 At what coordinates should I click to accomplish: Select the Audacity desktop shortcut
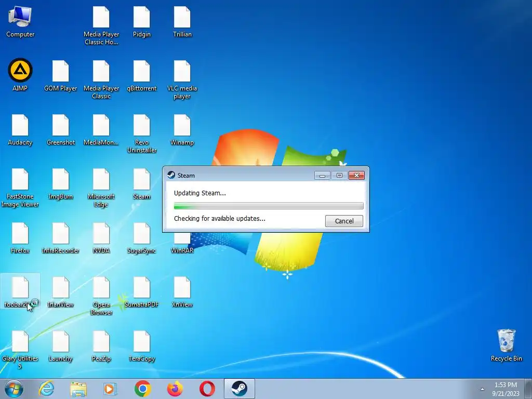click(x=20, y=130)
